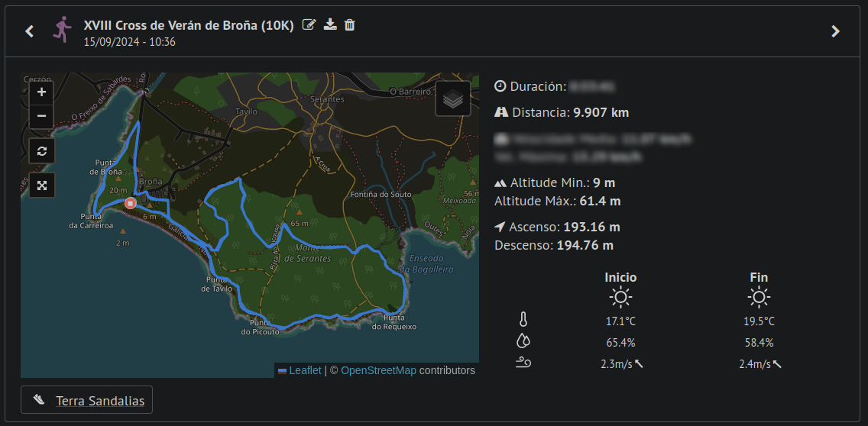The image size is (868, 426).
Task: Open the Leaflet link
Action: click(x=305, y=371)
